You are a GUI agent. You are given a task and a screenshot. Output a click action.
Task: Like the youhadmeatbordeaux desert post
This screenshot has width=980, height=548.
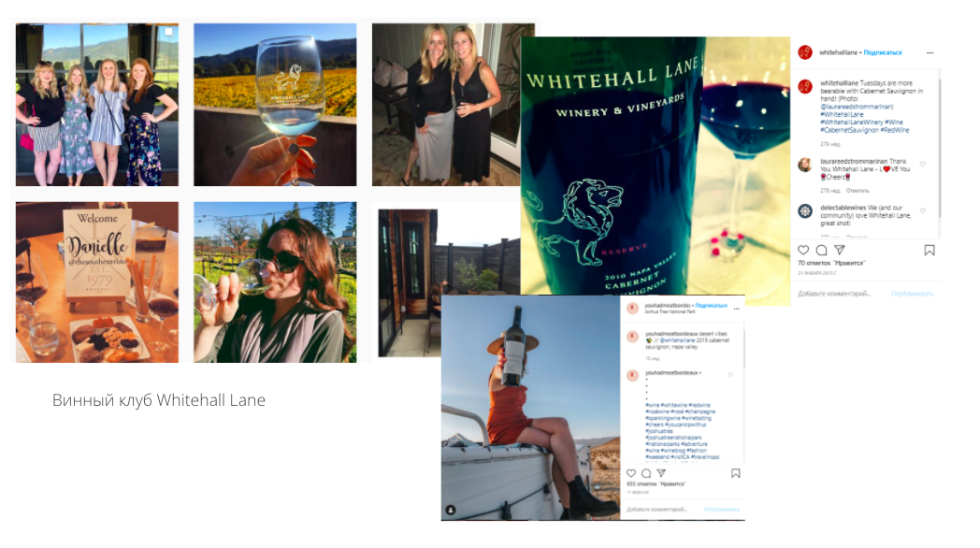pos(631,473)
